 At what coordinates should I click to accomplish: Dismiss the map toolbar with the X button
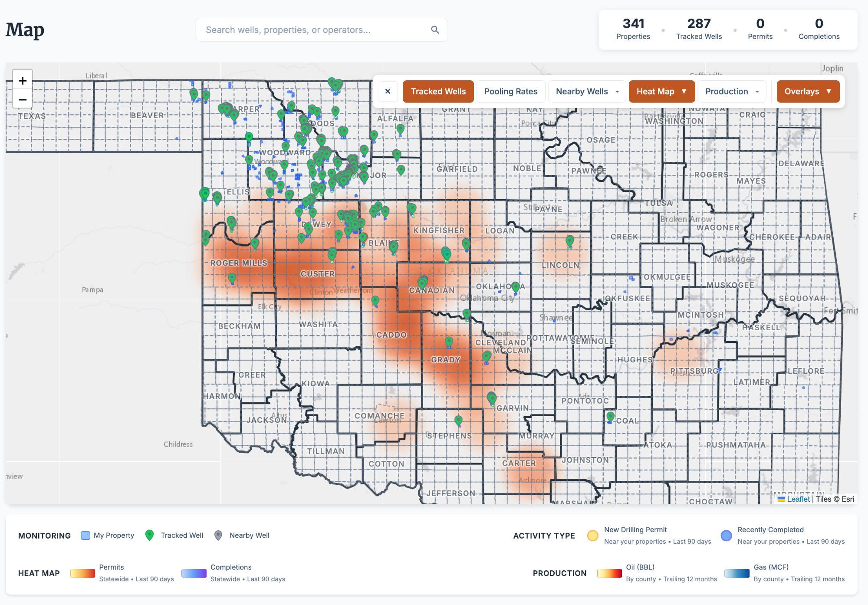tap(388, 91)
